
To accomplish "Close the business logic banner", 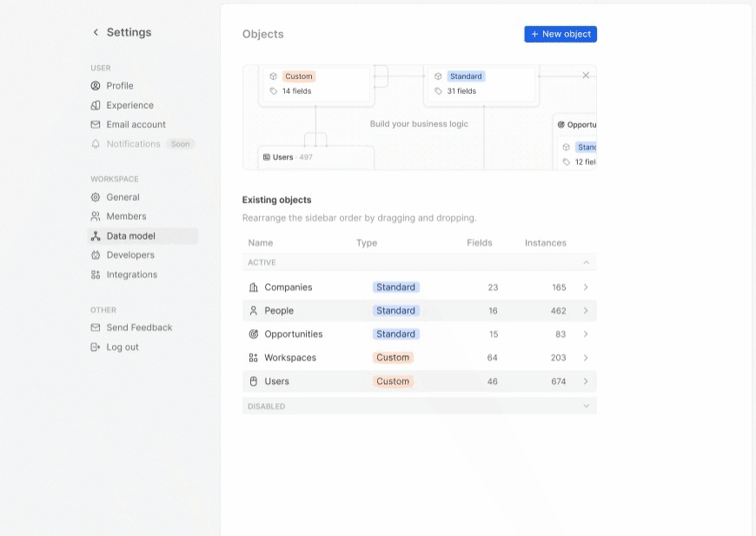I will coord(586,76).
